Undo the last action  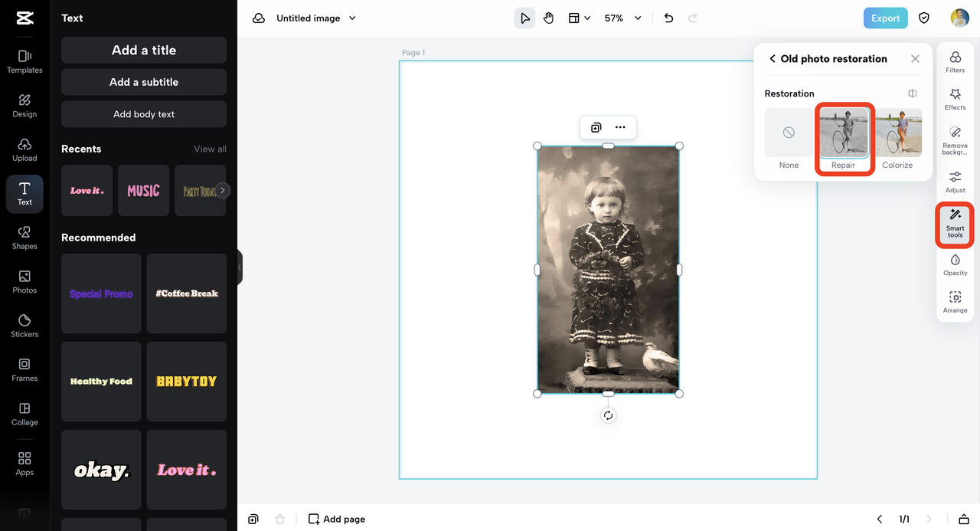coord(668,18)
